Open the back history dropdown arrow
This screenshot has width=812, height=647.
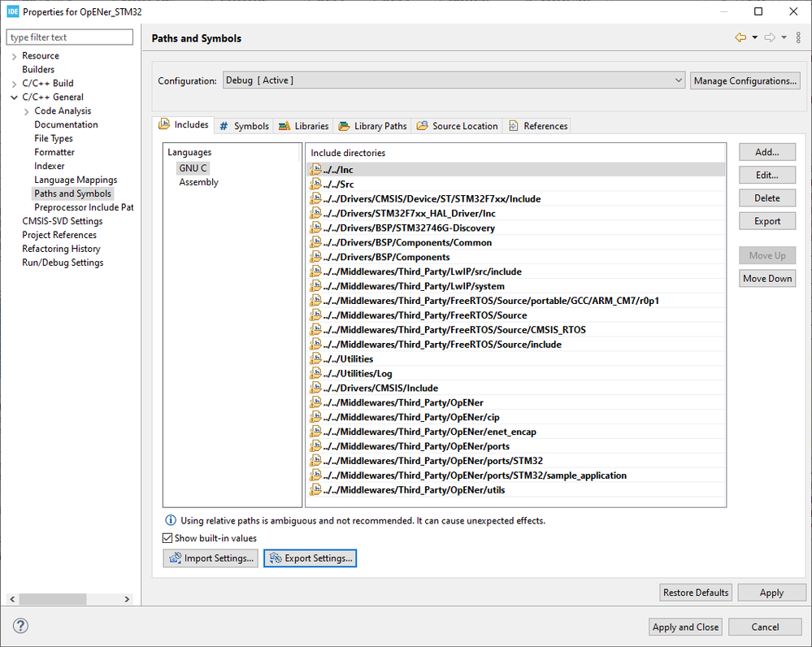tap(755, 37)
